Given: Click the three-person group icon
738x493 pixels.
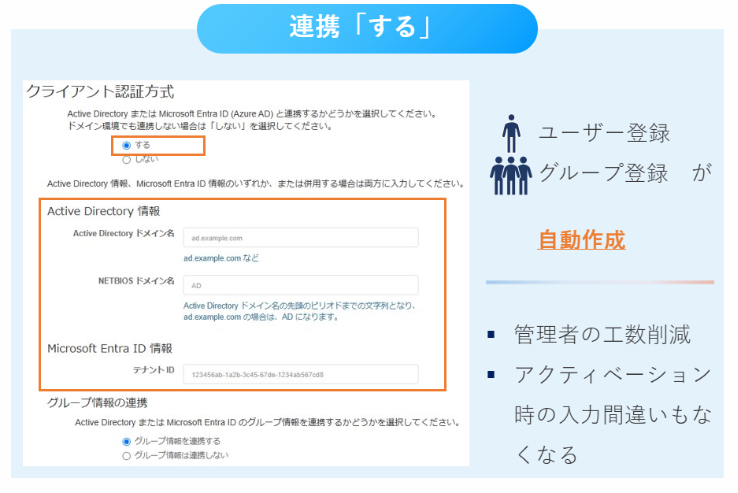Looking at the screenshot, I should click(x=510, y=175).
